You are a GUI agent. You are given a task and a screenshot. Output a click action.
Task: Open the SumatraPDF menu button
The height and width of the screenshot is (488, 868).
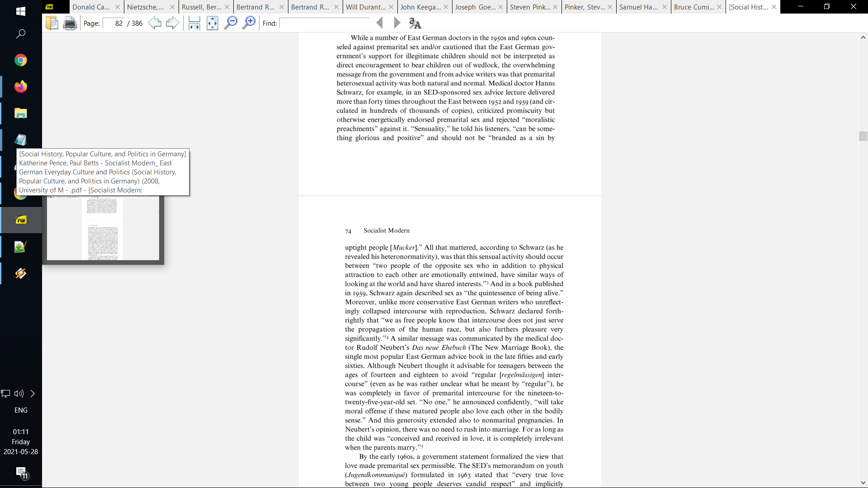tap(50, 7)
